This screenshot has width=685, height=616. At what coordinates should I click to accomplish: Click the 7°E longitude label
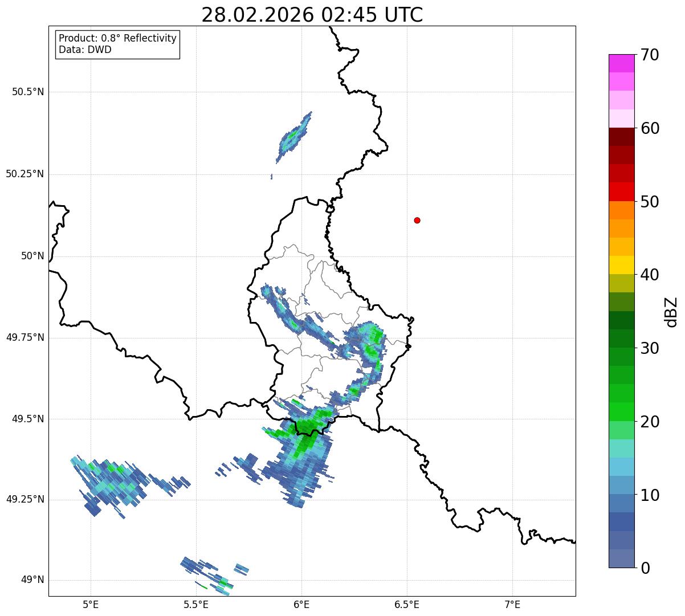pos(512,605)
